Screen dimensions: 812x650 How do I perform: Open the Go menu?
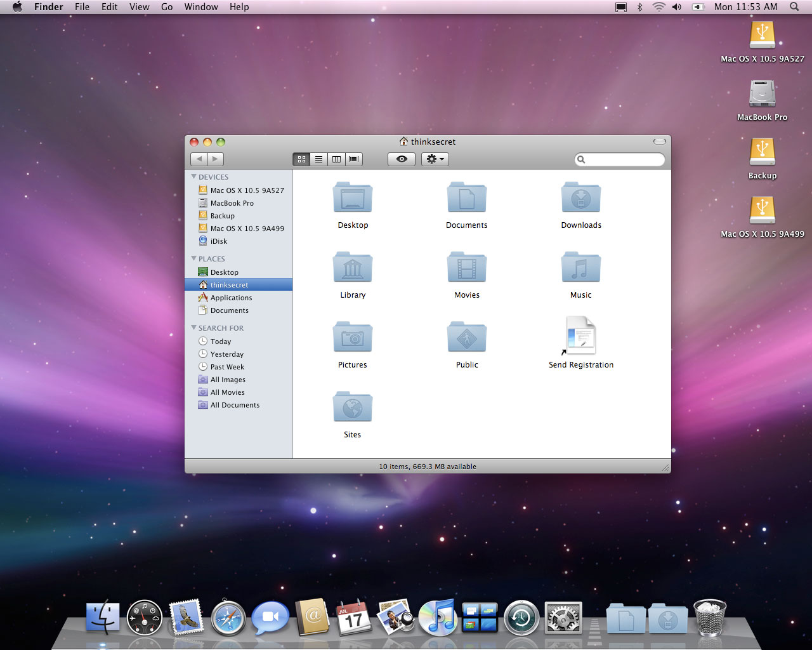(x=167, y=7)
